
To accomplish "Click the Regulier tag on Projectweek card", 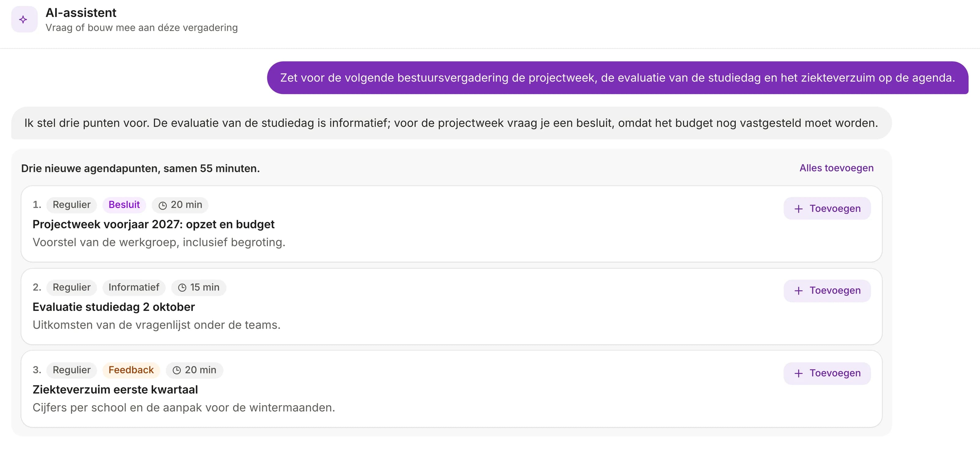I will click(x=72, y=205).
